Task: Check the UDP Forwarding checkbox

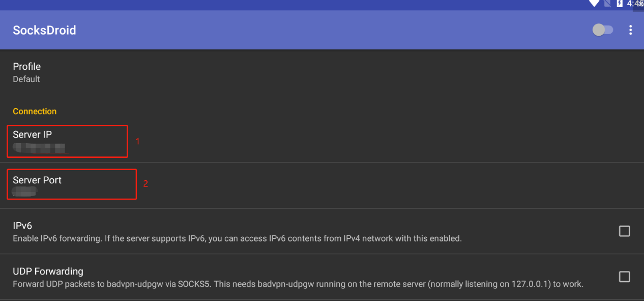Action: pos(625,277)
